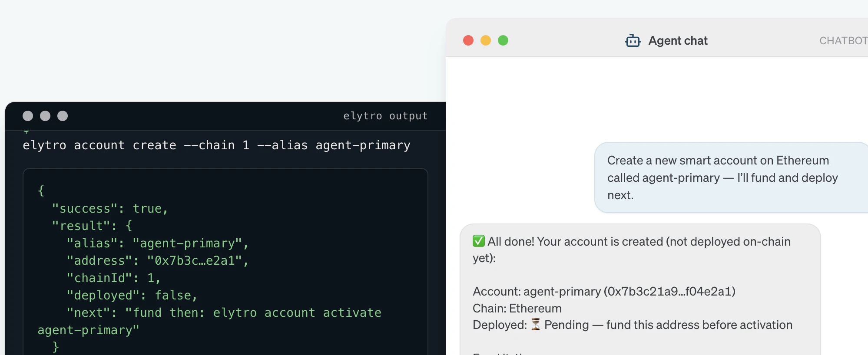Click the elytro output title text
Viewport: 868px width, 355px height.
tap(385, 116)
